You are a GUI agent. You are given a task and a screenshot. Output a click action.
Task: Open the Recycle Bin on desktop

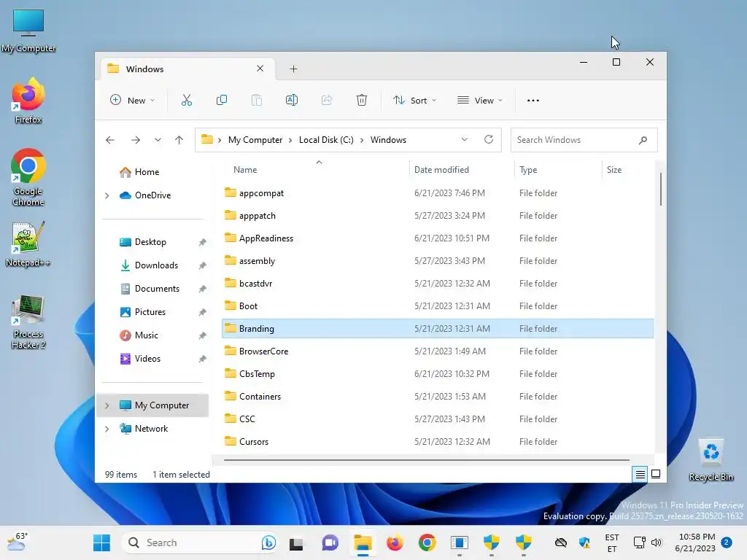coord(711,459)
